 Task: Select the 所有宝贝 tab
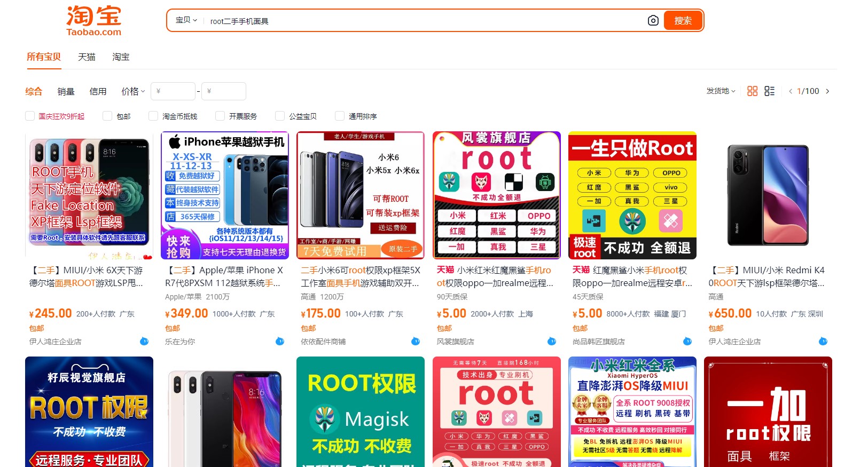click(x=44, y=57)
